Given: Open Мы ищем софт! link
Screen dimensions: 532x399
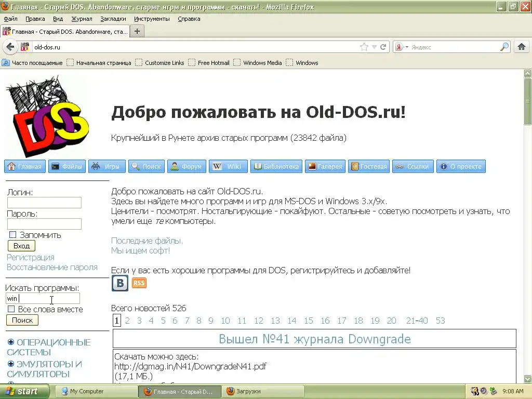Looking at the screenshot, I should coord(140,251).
